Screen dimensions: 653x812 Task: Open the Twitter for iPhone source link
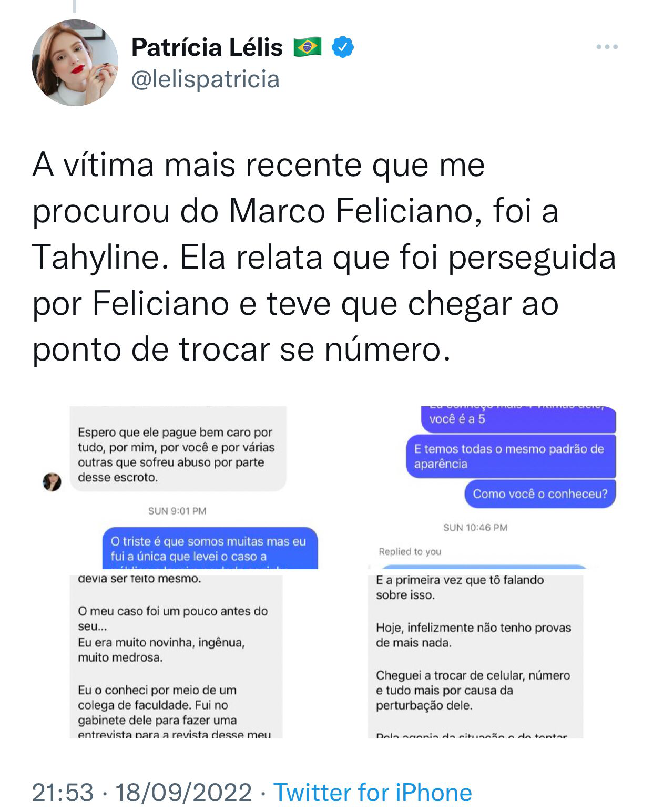click(x=372, y=792)
